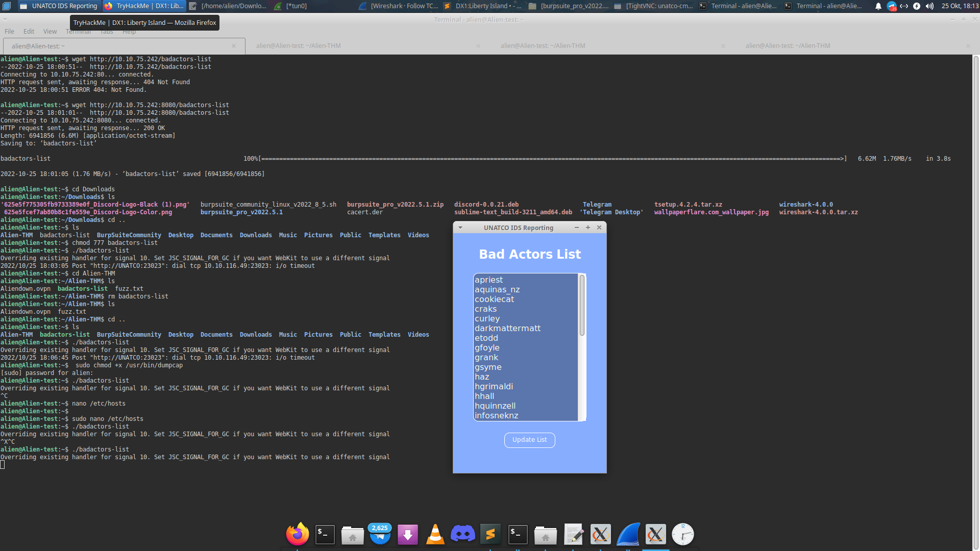Open Discord from the dock

tap(462, 534)
